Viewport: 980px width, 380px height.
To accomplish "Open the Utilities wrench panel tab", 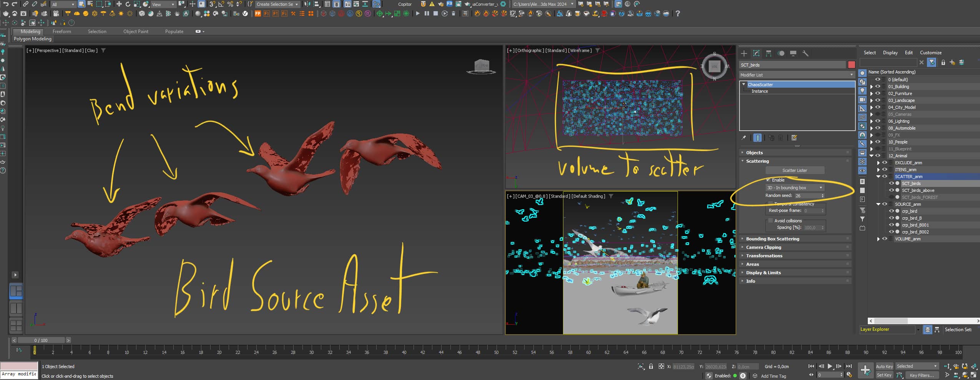I will (806, 53).
